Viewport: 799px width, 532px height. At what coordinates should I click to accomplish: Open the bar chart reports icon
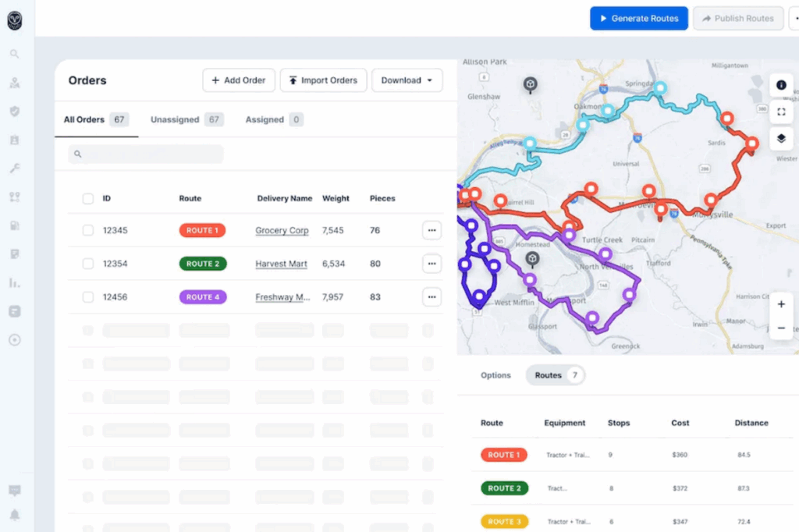tap(14, 282)
